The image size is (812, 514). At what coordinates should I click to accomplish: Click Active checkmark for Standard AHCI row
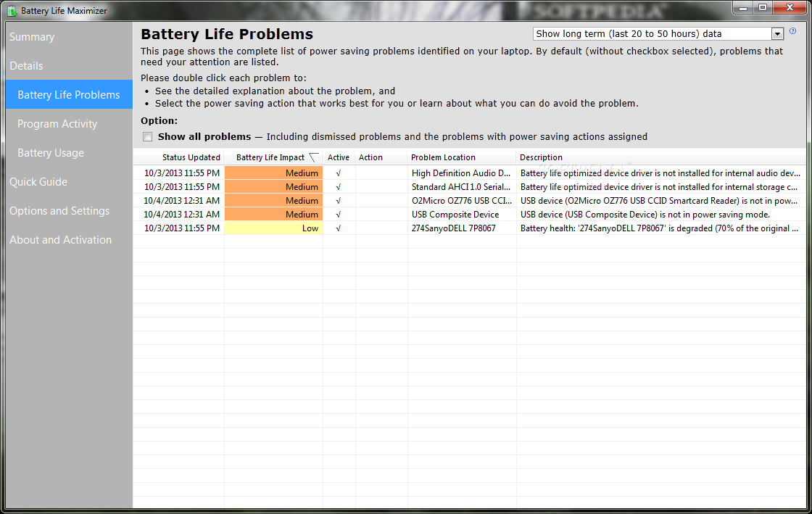(x=338, y=187)
